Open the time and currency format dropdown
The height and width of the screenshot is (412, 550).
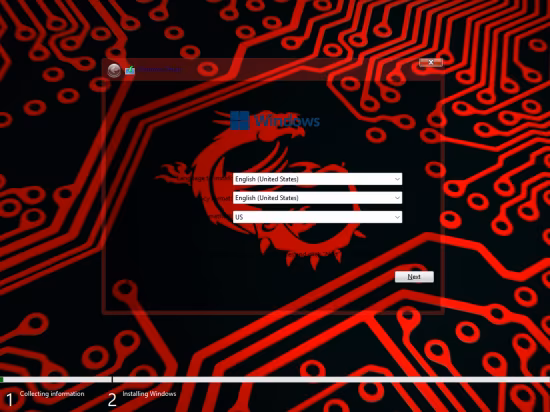point(317,198)
